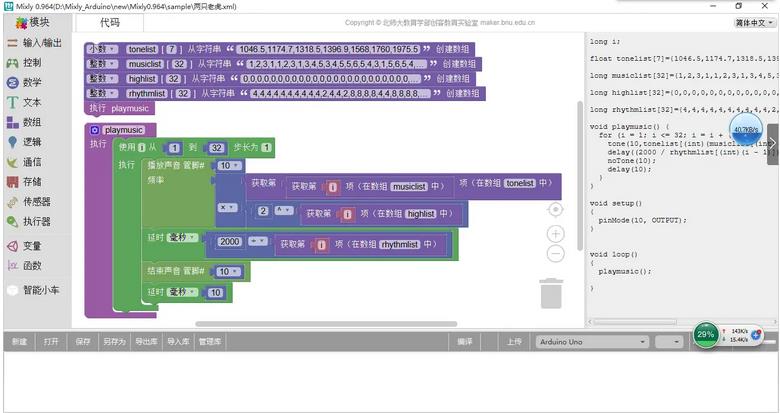Open the ÷ operator dropdown next to 2000
The height and width of the screenshot is (413, 780).
point(258,241)
